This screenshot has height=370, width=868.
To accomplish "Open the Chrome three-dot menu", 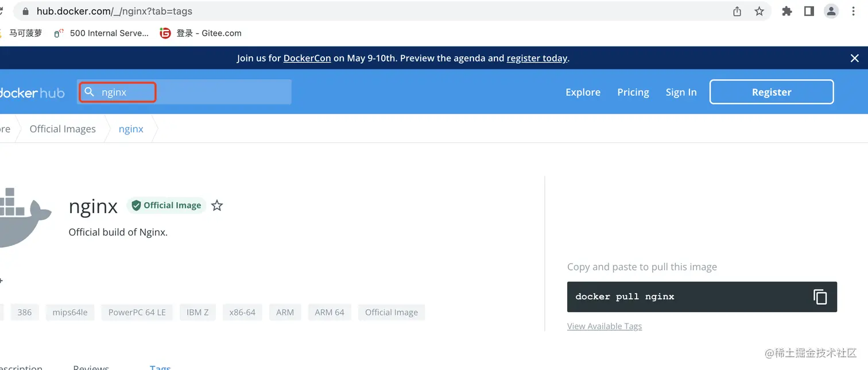I will (x=853, y=11).
